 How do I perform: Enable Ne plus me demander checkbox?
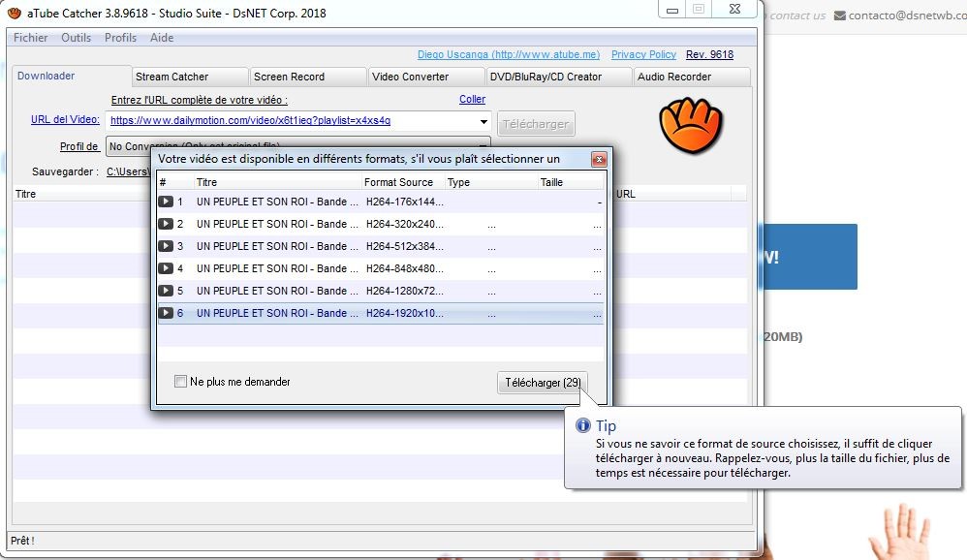pos(180,382)
